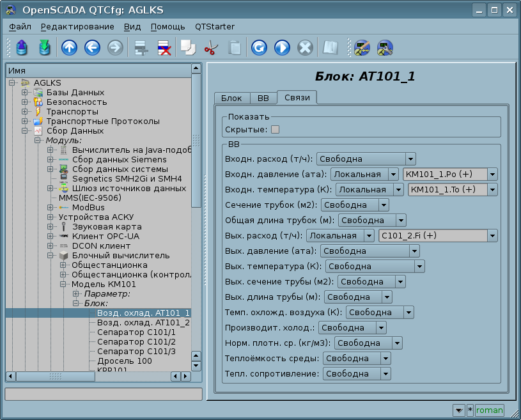The width and height of the screenshot is (521, 420).
Task: Click the scissors cut icon
Action: [x=210, y=48]
